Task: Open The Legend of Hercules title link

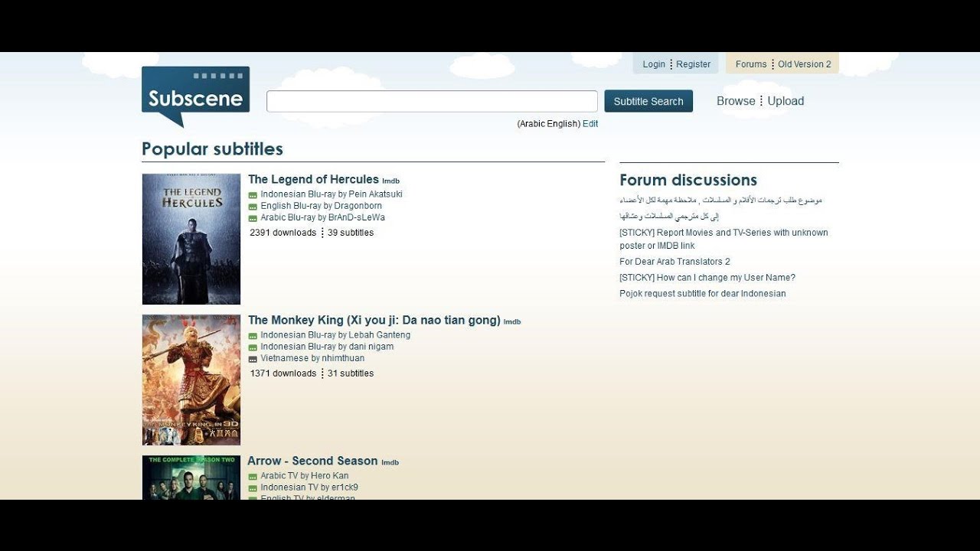Action: coord(313,180)
